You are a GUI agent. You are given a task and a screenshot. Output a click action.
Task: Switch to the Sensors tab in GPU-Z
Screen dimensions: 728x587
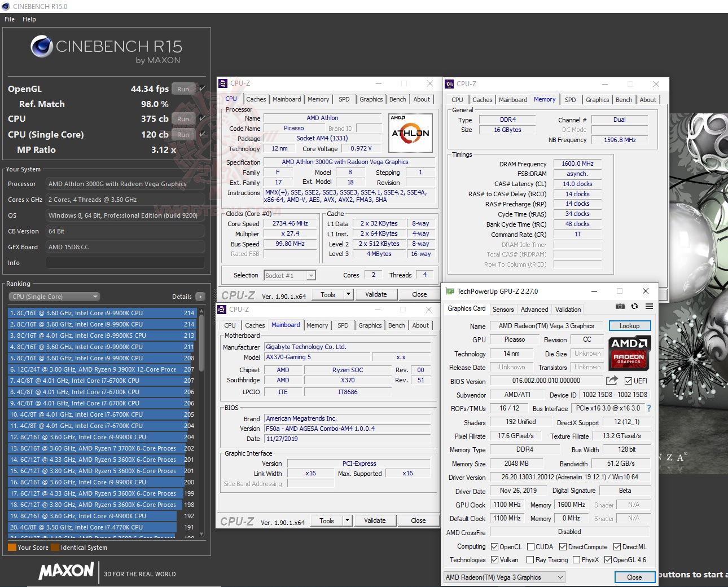click(503, 310)
